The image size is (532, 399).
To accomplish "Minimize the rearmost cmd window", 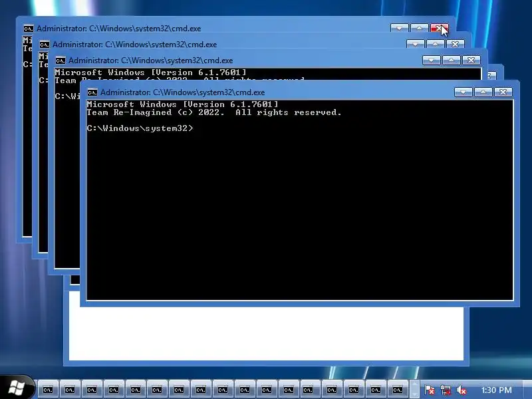I will point(400,28).
